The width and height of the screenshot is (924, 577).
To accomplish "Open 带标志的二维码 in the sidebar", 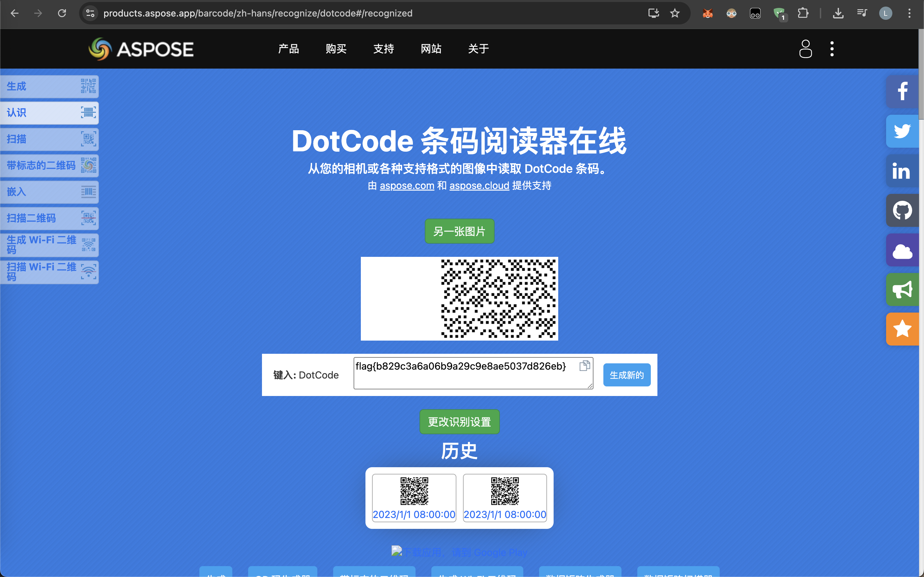I will [49, 165].
